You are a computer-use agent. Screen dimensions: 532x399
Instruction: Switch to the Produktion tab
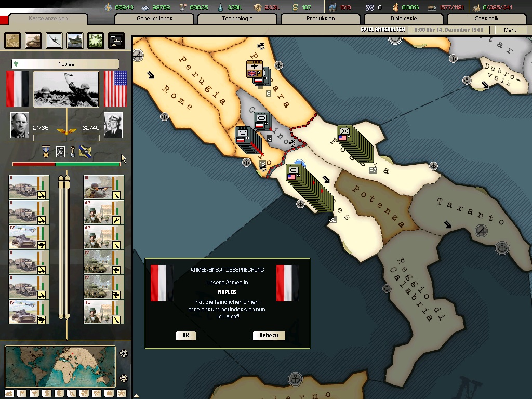[321, 18]
